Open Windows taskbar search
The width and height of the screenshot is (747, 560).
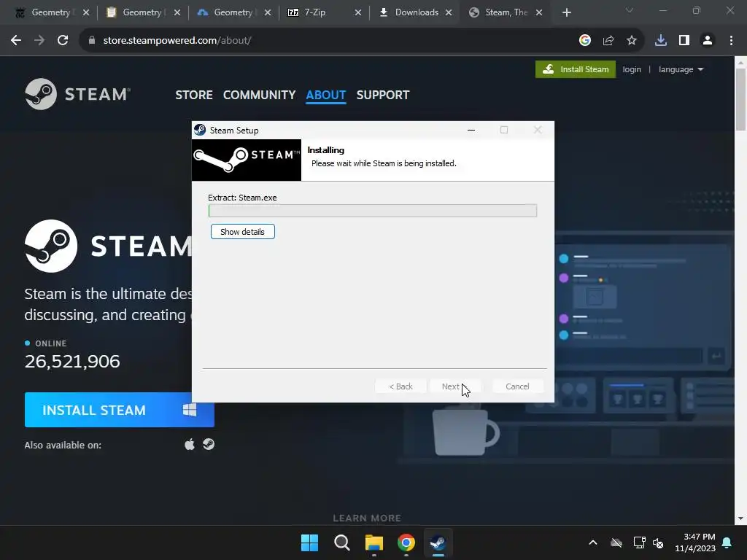pos(341,542)
